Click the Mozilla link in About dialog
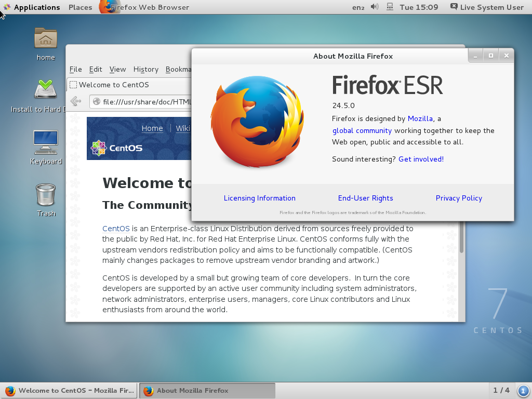Screen dimensions: 532x399 [x=420, y=118]
